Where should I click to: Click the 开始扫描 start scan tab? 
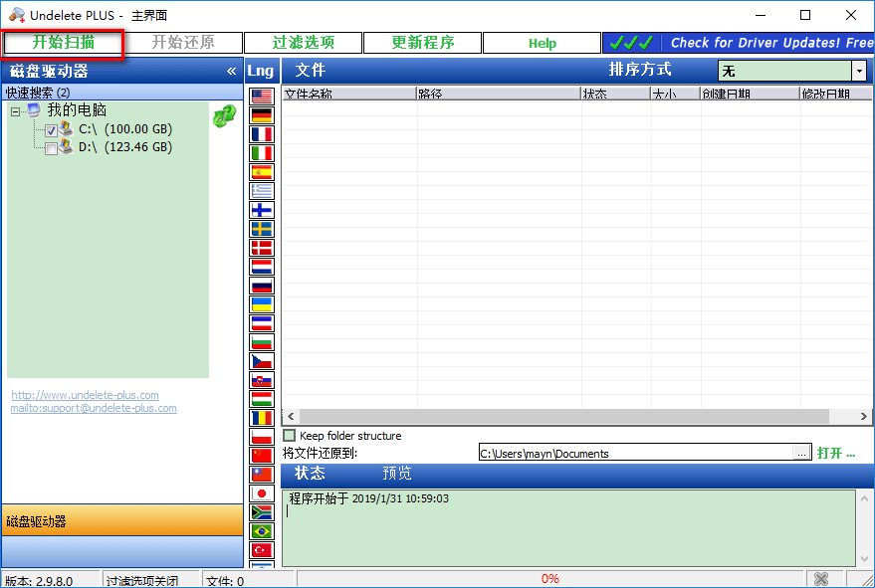tap(63, 43)
